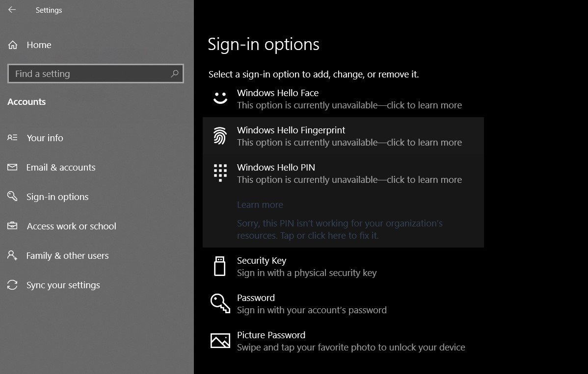Click the Email & accounts envelope icon
This screenshot has height=374, width=588.
pos(12,167)
